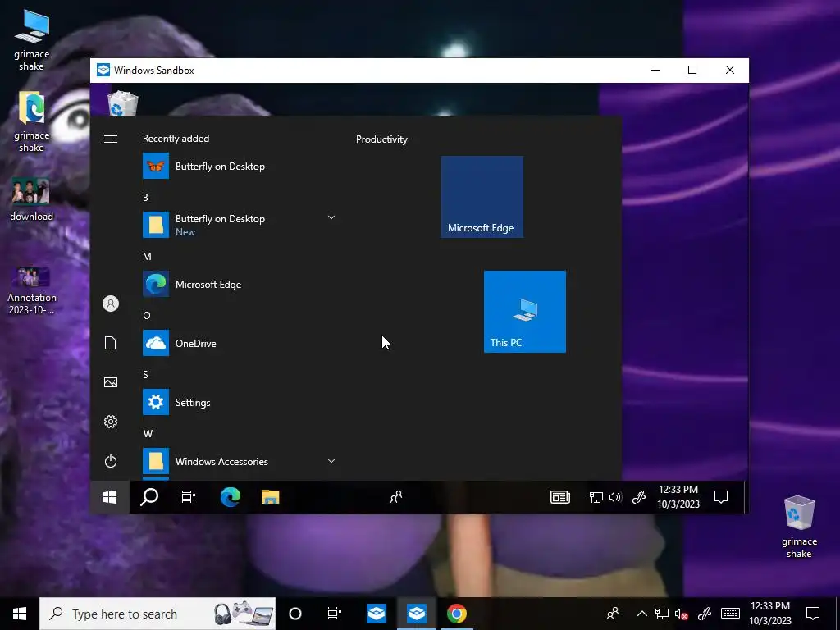Select the download desktop image file
Viewport: 840px width, 630px height.
tap(32, 199)
